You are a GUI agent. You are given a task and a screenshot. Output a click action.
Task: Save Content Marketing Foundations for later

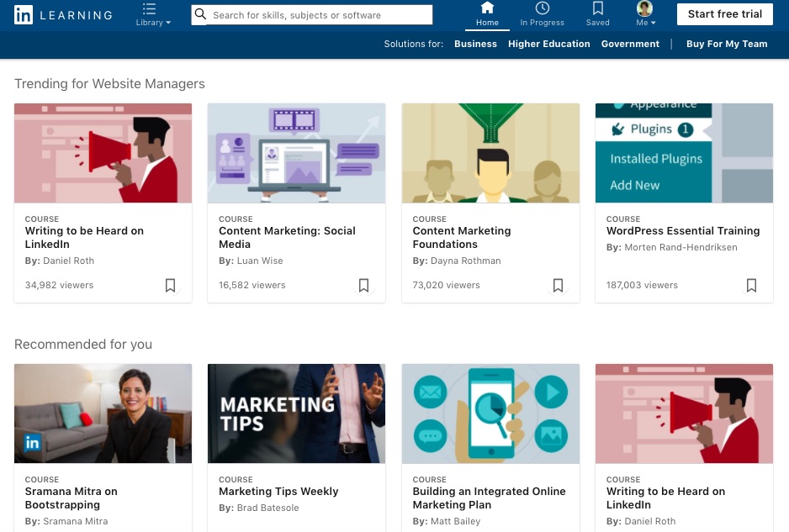[x=557, y=286]
